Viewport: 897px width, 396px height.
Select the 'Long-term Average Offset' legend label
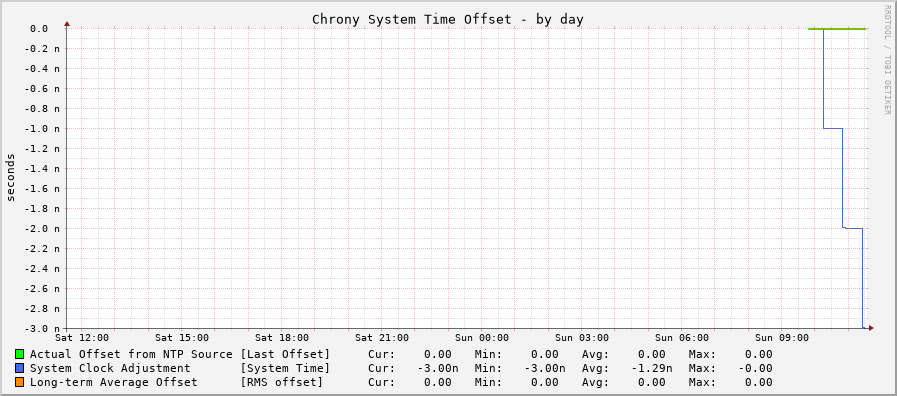tap(114, 382)
